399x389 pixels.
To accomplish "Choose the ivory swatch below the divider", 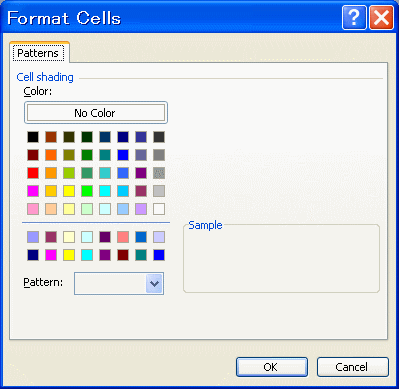I will click(69, 237).
